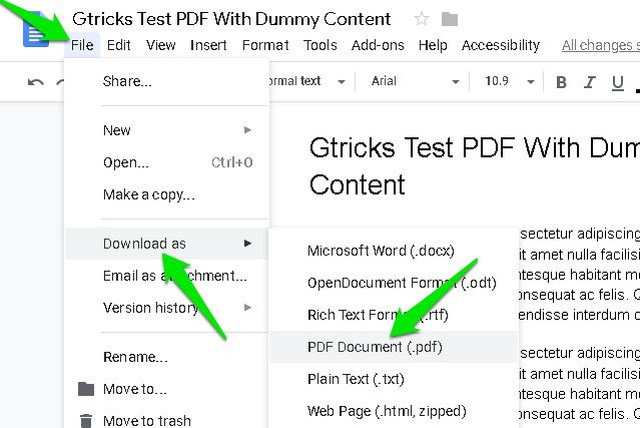The image size is (640, 428).
Task: Open the Edit menu
Action: click(118, 45)
